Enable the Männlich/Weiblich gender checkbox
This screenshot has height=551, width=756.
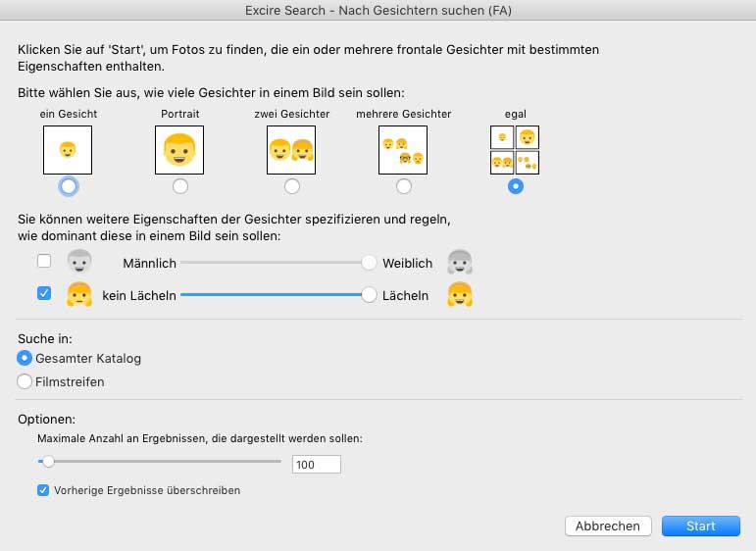click(x=43, y=262)
